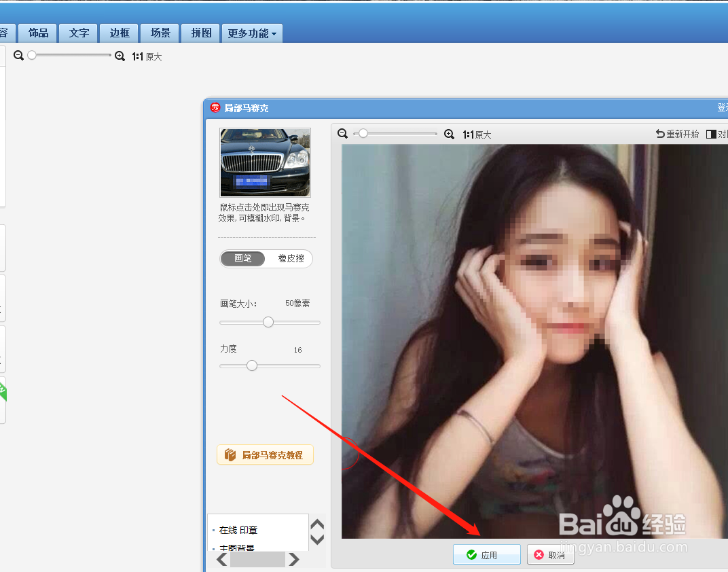Click the zoom-out magnifier in the mosaic dialog
The height and width of the screenshot is (572, 728).
pos(343,133)
